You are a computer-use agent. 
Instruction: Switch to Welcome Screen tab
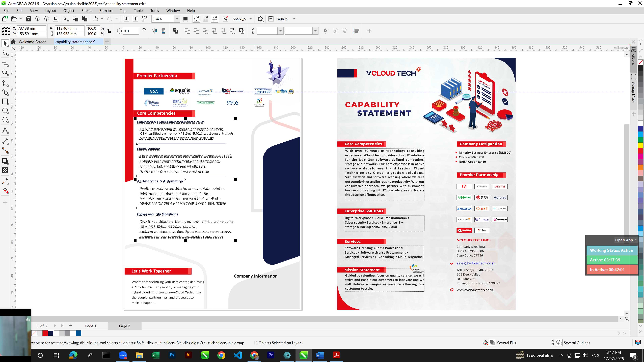(x=32, y=42)
